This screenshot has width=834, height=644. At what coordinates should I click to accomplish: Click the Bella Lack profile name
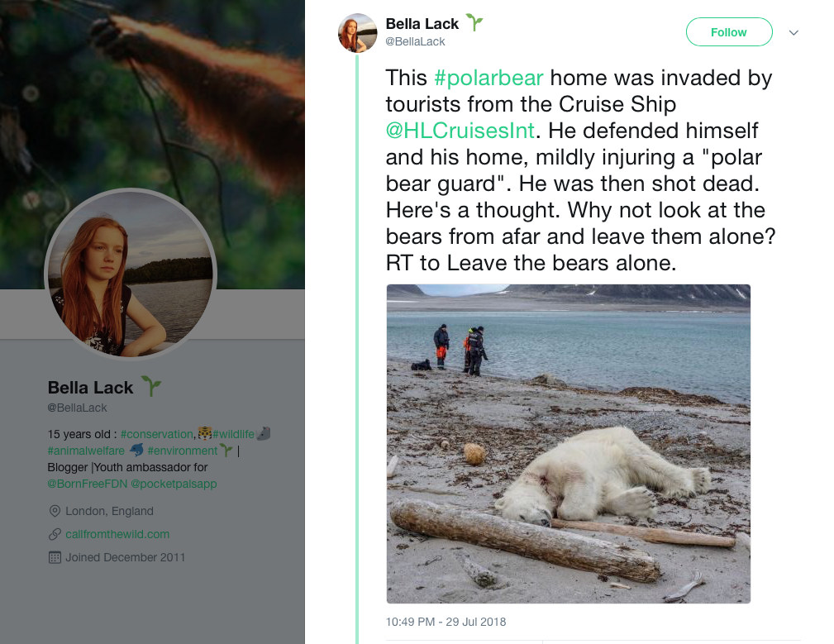pyautogui.click(x=90, y=388)
